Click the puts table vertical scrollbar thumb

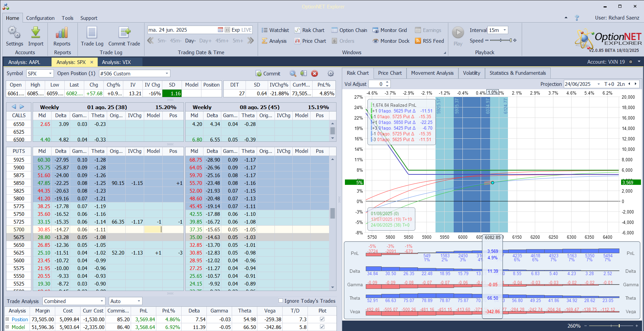pyautogui.click(x=332, y=213)
